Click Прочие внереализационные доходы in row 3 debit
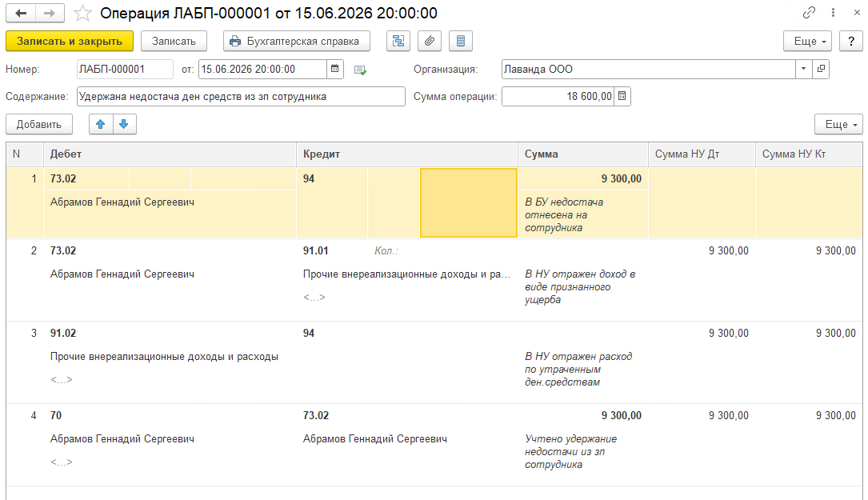 tap(164, 357)
